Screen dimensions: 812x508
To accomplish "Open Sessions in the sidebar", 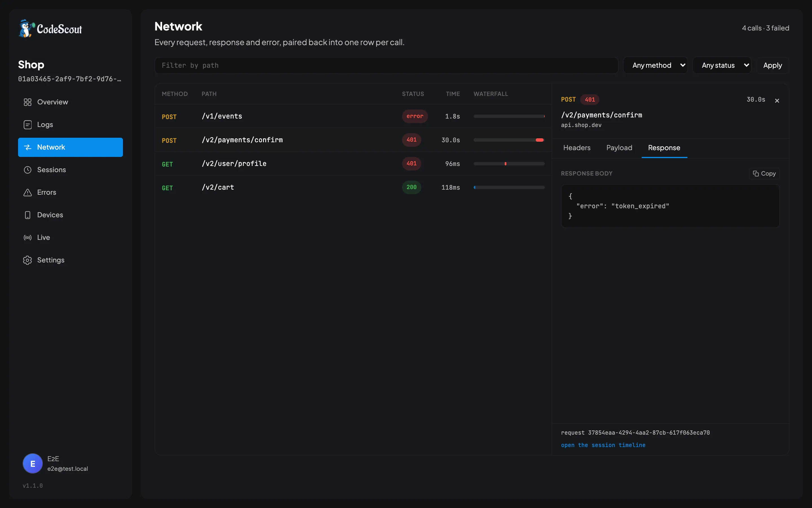I will [x=70, y=170].
